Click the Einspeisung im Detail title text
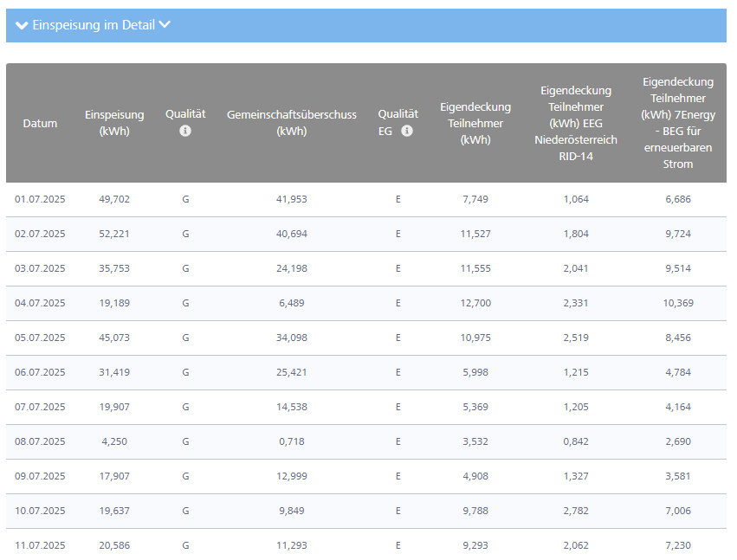 (94, 25)
